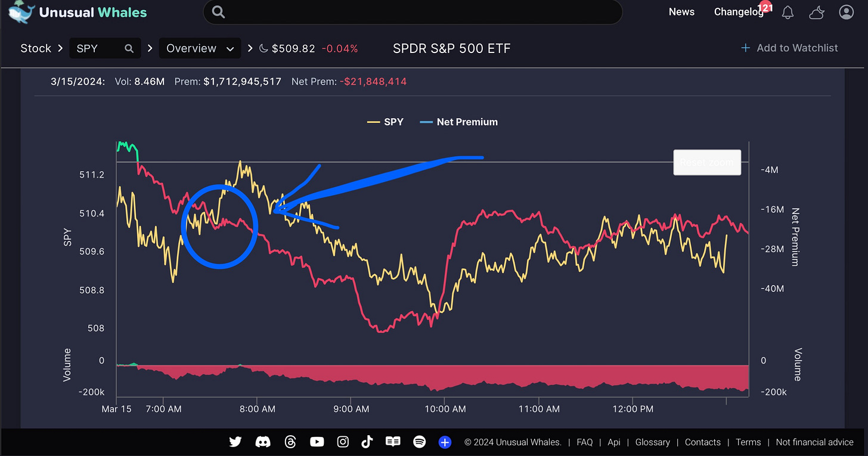Image resolution: width=868 pixels, height=456 pixels.
Task: Click the Vol: 8.46M value
Action: 140,81
